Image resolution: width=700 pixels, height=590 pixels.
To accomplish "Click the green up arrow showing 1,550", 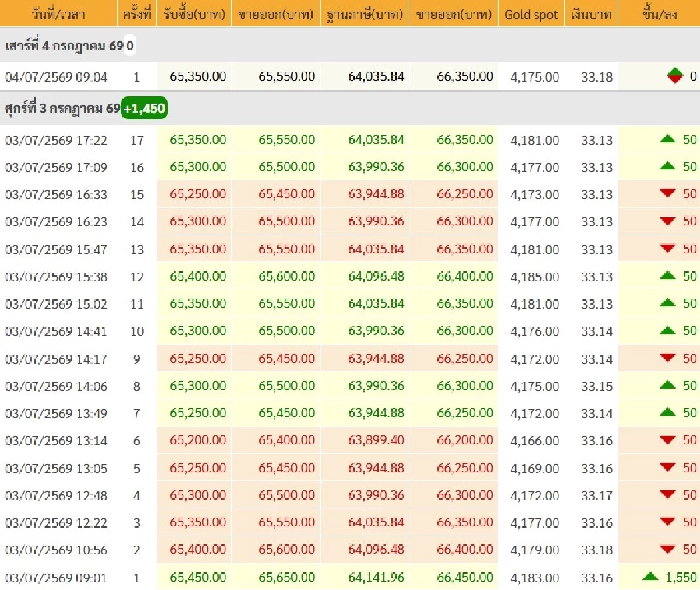I will tap(650, 577).
